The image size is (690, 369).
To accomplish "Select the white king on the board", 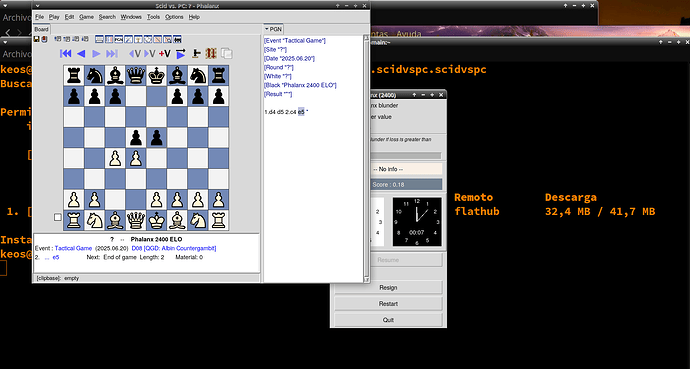I will [x=157, y=220].
